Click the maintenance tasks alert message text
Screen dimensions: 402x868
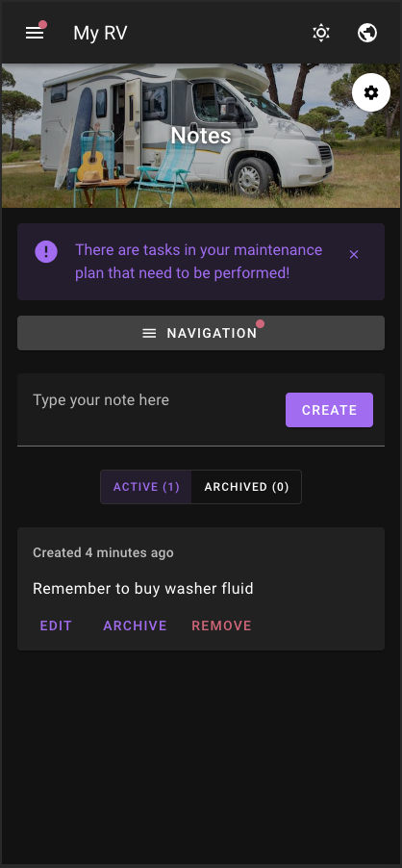[x=198, y=262]
